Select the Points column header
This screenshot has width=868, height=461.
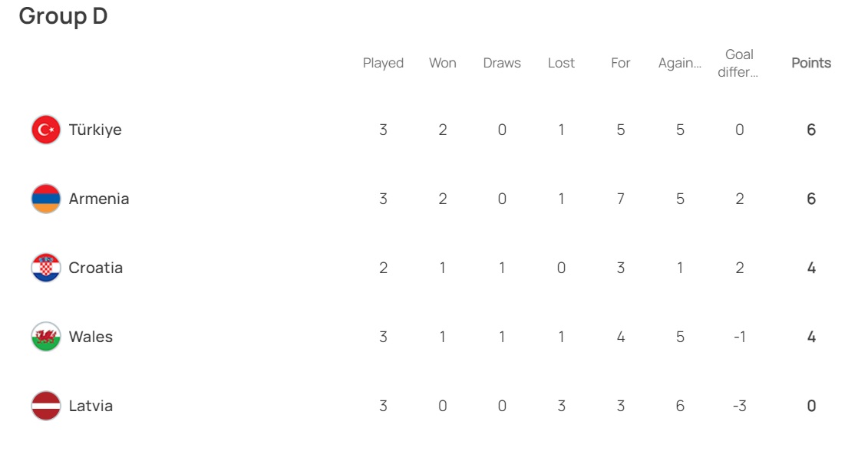tap(811, 63)
